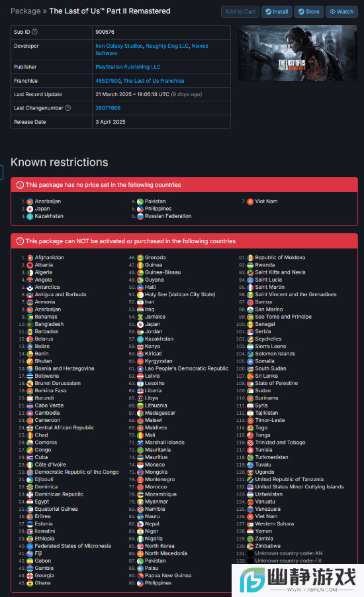The width and height of the screenshot is (364, 597).
Task: Click the game cover art thumbnail
Action: coord(297,53)
